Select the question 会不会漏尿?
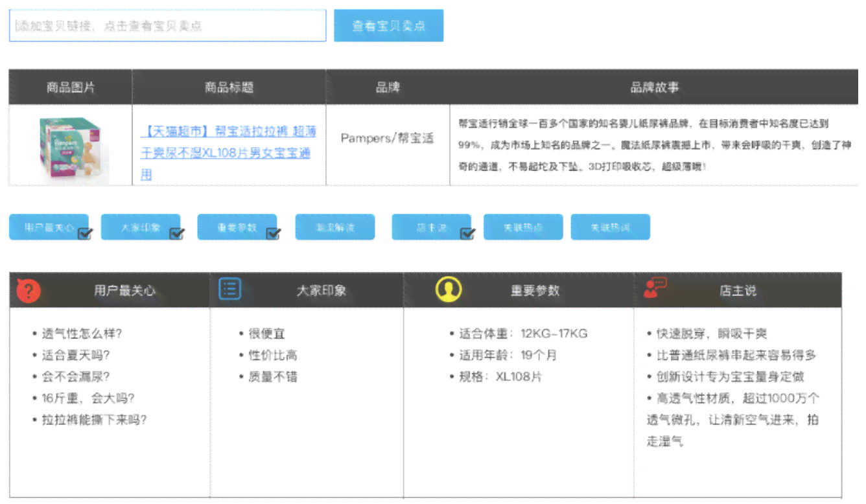This screenshot has width=866, height=504. point(76,376)
